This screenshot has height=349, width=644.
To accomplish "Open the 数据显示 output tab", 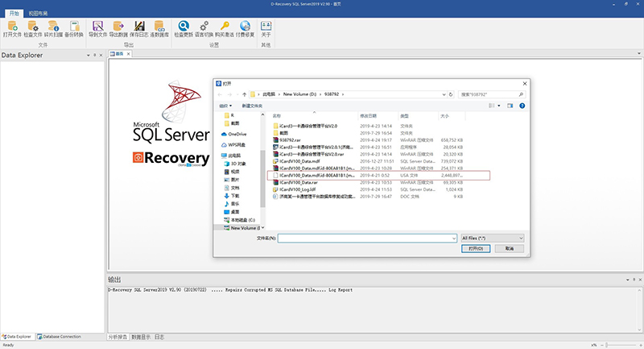I will (x=141, y=337).
